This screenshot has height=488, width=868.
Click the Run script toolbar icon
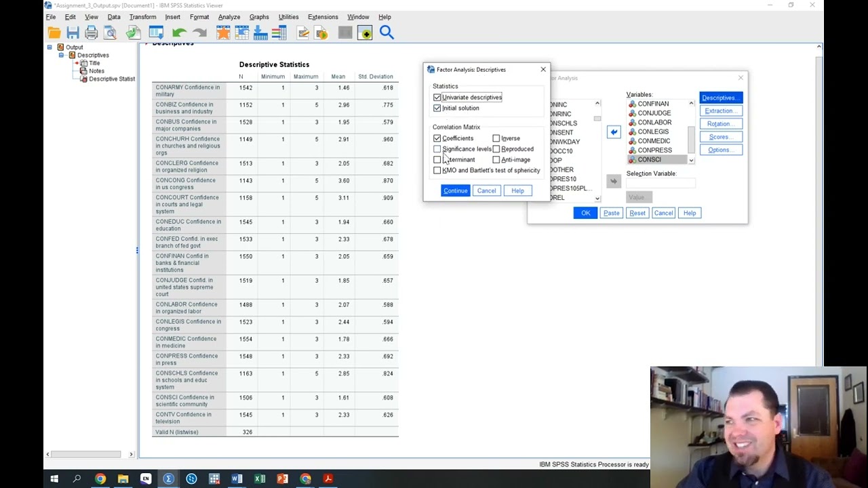point(321,33)
